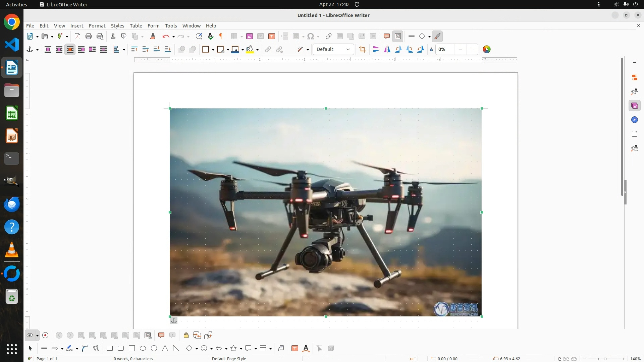Flip the image horizontally using the toolbar icon
The height and width of the screenshot is (362, 644).
pos(387,49)
